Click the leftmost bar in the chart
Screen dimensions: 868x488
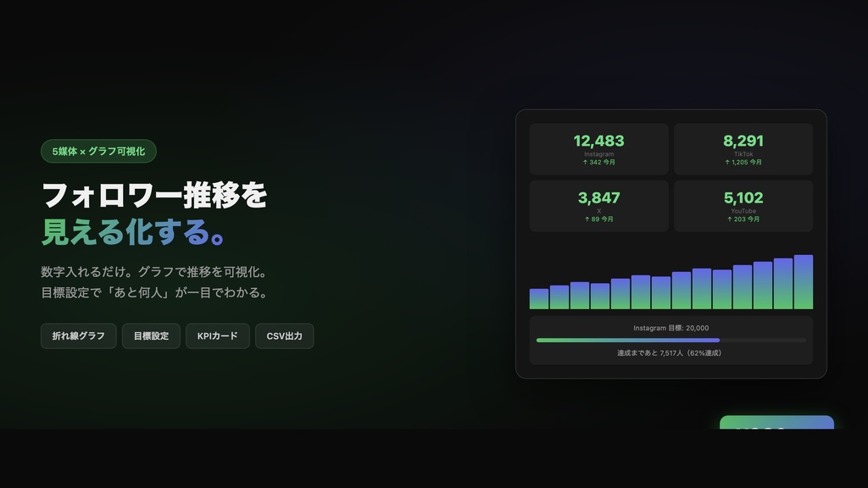click(x=537, y=301)
